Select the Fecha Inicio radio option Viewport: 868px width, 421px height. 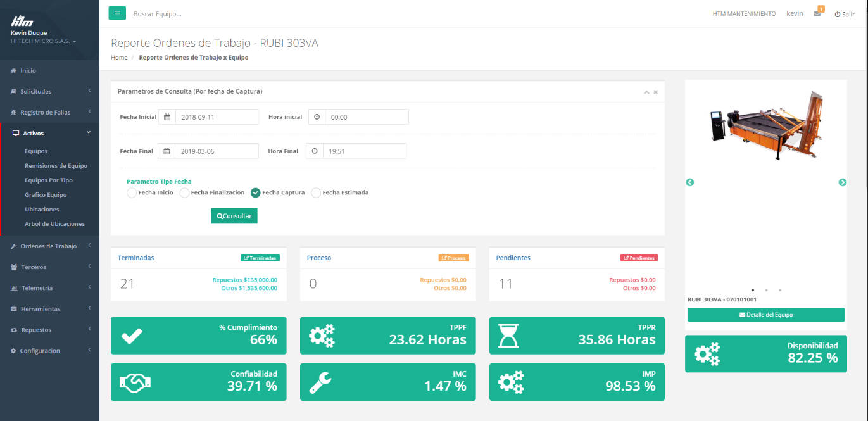(132, 192)
